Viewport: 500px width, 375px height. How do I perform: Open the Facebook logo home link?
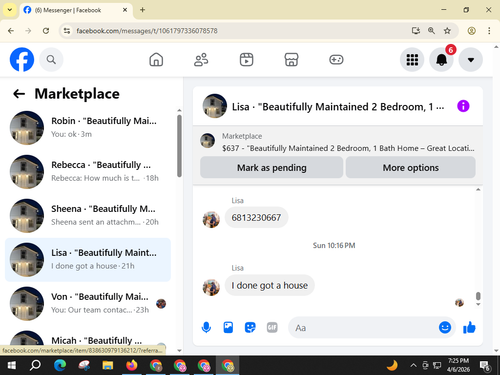[x=22, y=60]
